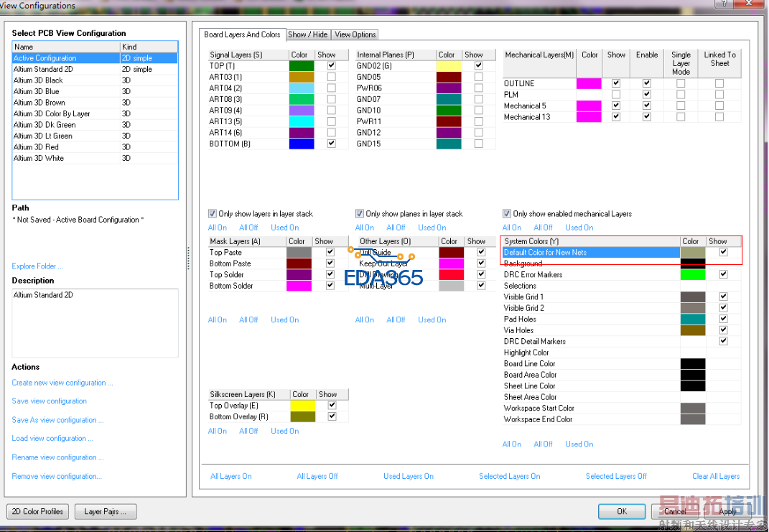Open ART04 (2) light blue color swatch
This screenshot has width=769, height=532.
pyautogui.click(x=301, y=88)
